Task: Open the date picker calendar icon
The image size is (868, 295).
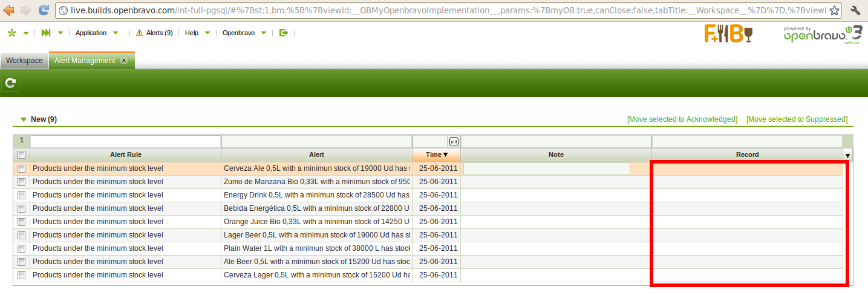Action: pos(454,141)
